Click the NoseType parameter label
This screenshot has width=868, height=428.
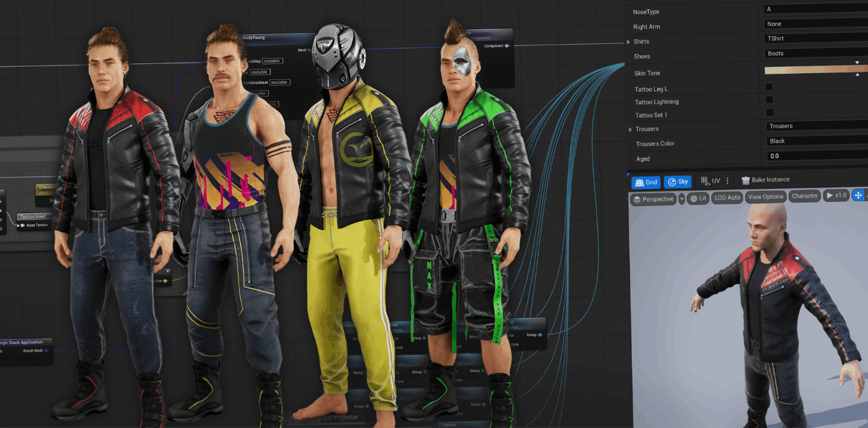click(645, 12)
